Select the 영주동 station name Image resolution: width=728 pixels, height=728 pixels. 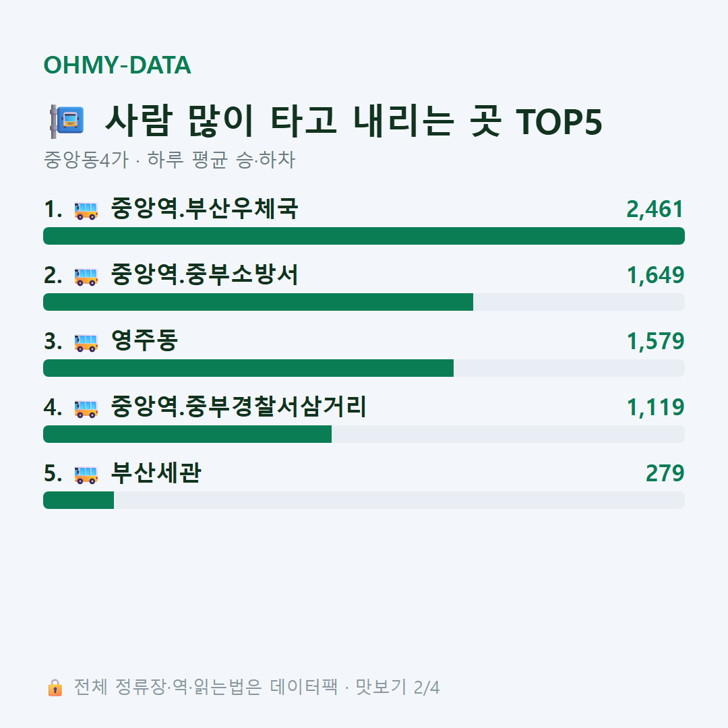coord(144,340)
